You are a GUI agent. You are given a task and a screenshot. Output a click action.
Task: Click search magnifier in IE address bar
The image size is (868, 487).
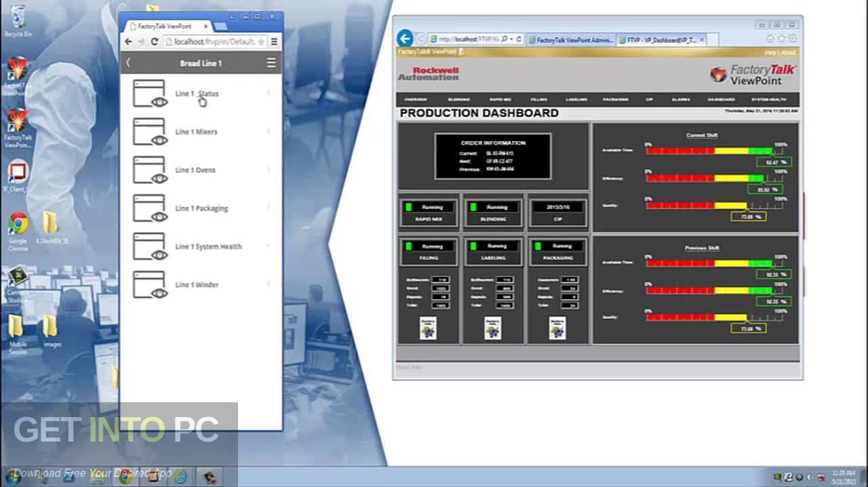point(504,39)
